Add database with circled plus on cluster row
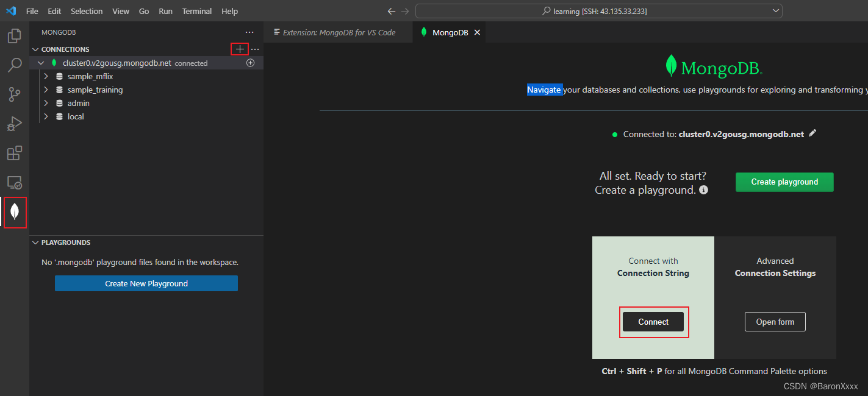The image size is (868, 396). (x=250, y=63)
